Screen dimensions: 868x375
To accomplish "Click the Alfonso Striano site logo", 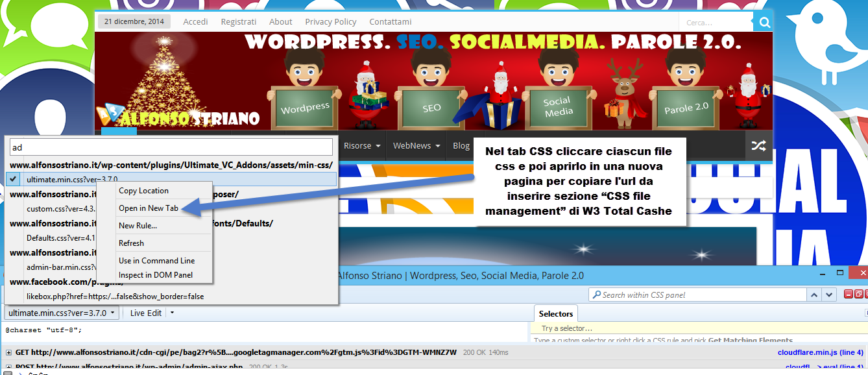I will (178, 117).
